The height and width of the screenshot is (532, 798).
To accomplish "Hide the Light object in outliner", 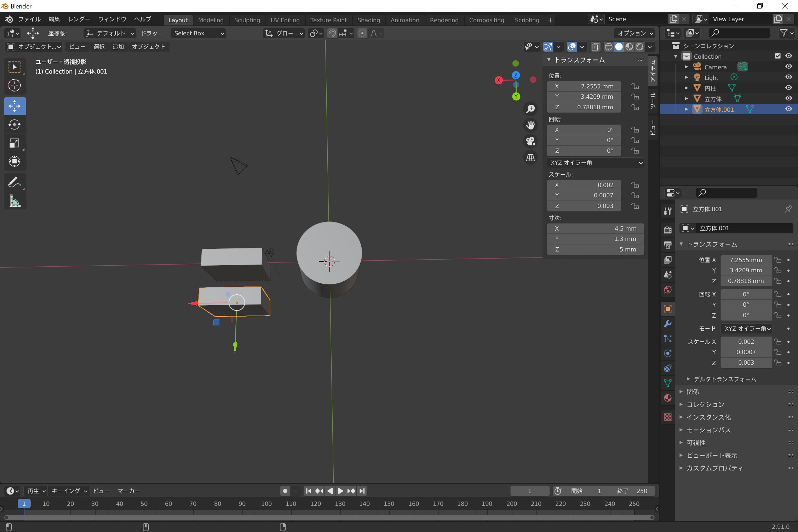I will [788, 77].
